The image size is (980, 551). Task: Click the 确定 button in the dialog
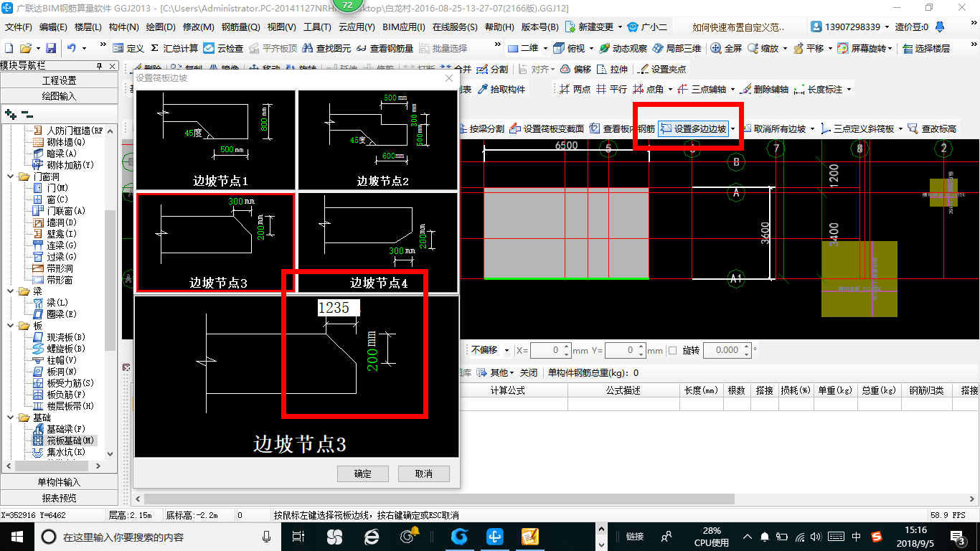(363, 474)
